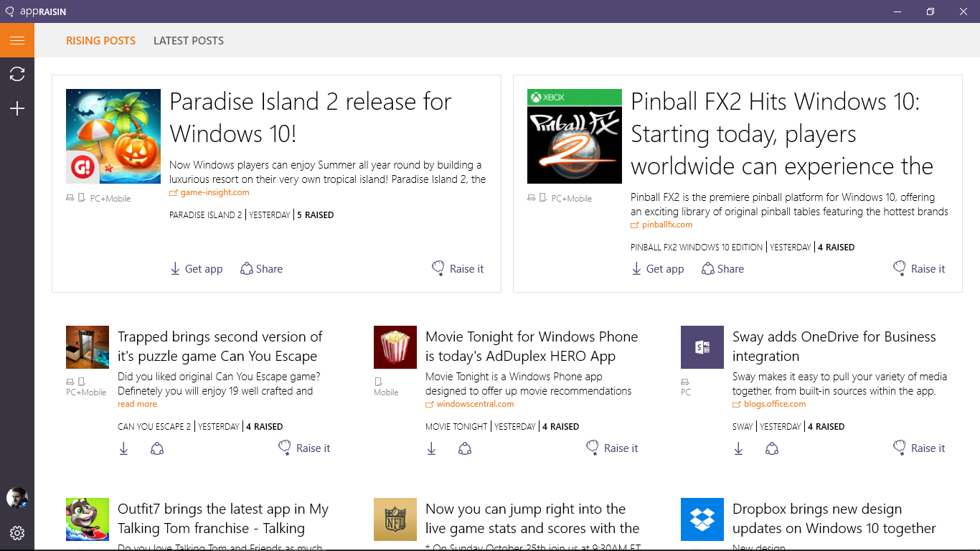Refresh posts with the sync icon
Image resolution: width=980 pixels, height=551 pixels.
click(17, 74)
